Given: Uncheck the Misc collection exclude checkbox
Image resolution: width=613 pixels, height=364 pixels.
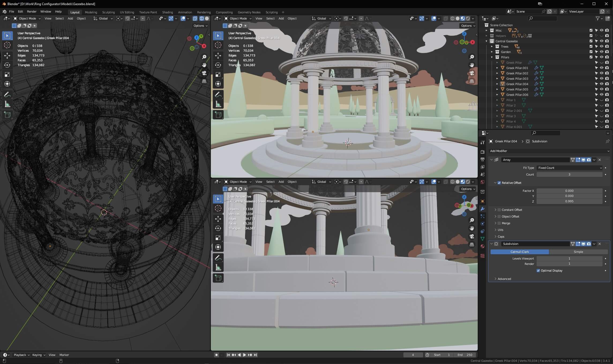Looking at the screenshot, I should (x=591, y=30).
